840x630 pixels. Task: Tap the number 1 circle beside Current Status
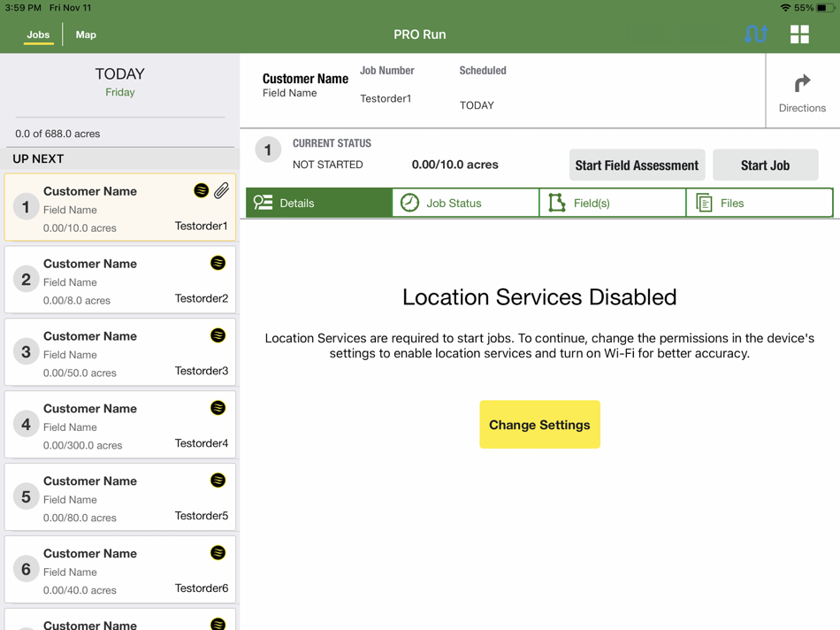click(x=268, y=150)
